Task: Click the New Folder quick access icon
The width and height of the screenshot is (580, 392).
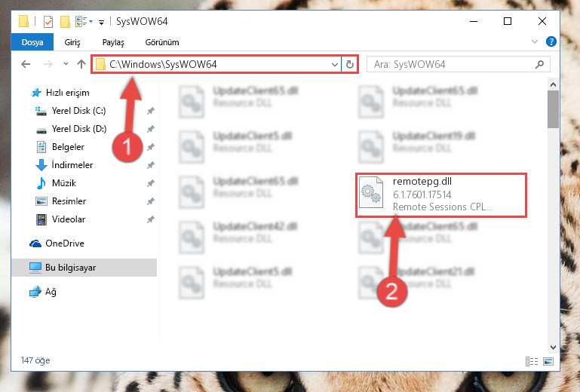Action: (65, 22)
